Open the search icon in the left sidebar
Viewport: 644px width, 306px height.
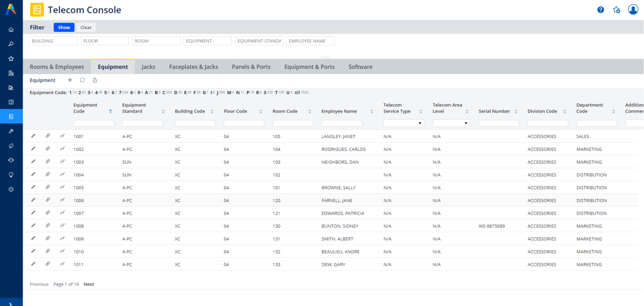click(x=11, y=44)
